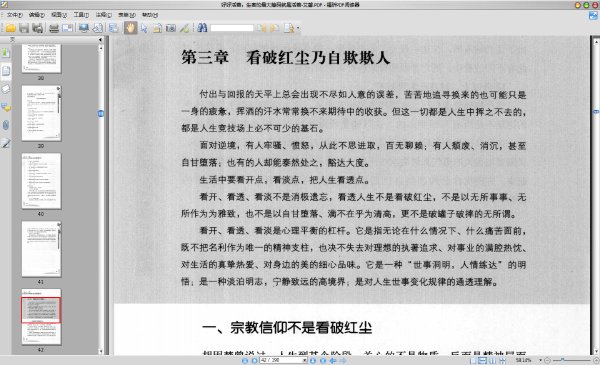
Task: Switch to facing pages layout
Action: pos(492,360)
